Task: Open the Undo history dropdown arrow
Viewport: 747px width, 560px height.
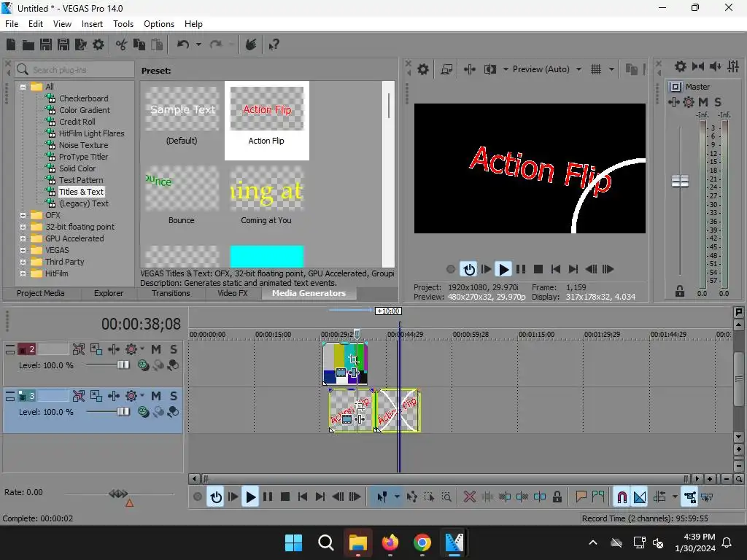Action: coord(198,44)
